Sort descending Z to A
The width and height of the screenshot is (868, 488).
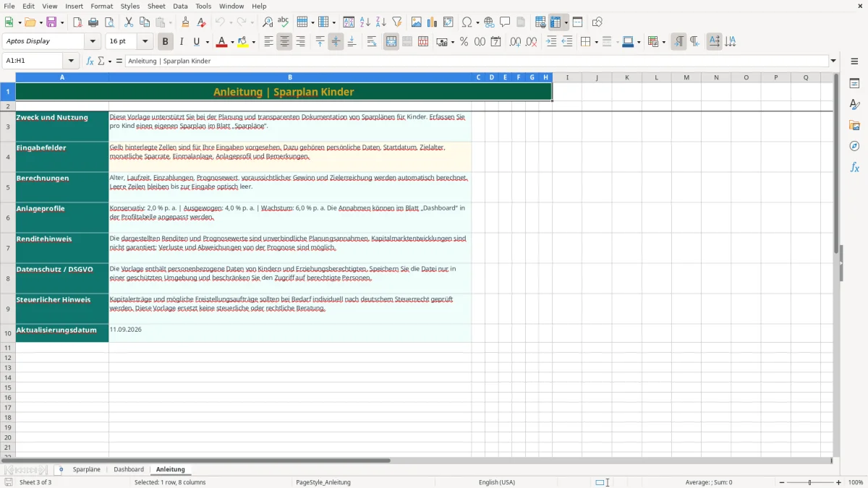[381, 22]
